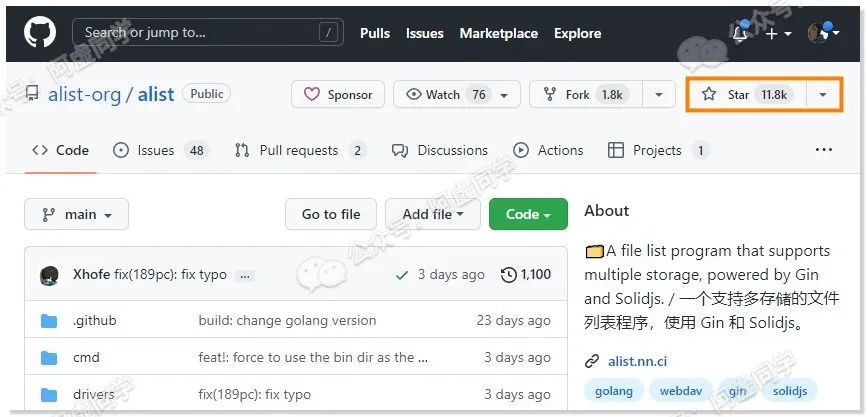
Task: Expand the commit message ellipsis
Action: [x=246, y=275]
